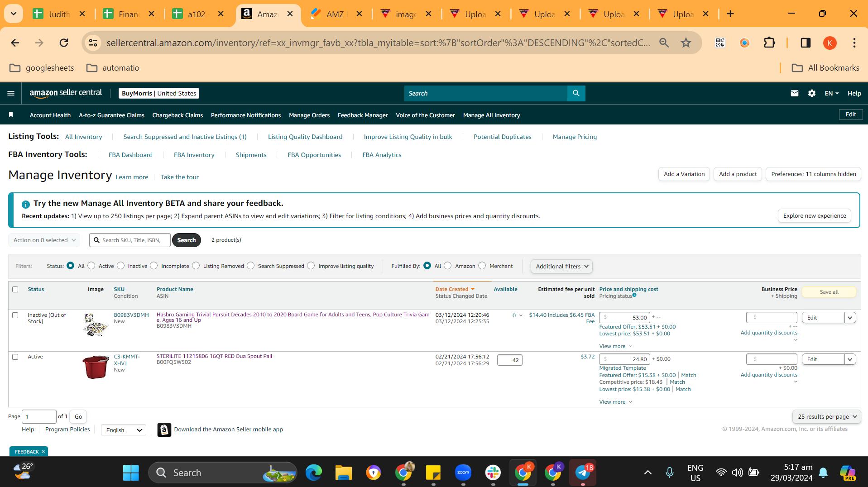Expand View more for the STERILITE row

click(615, 402)
